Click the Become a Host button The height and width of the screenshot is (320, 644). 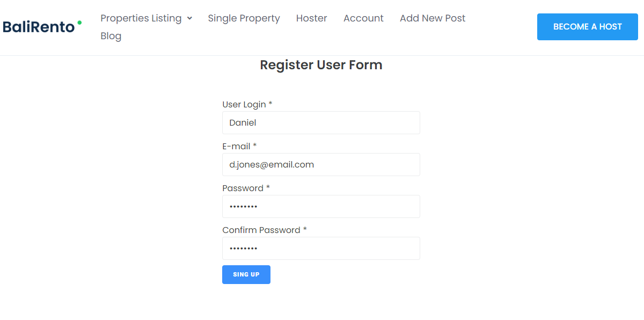pyautogui.click(x=588, y=27)
